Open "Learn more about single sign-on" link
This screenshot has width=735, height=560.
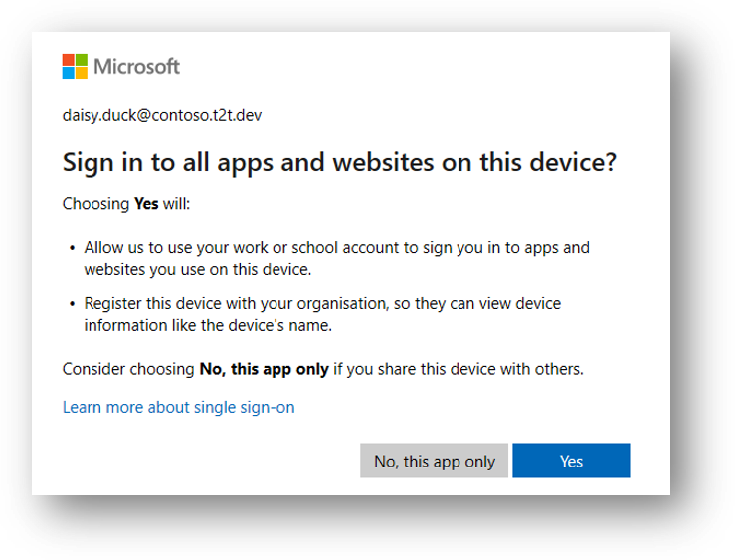(179, 407)
